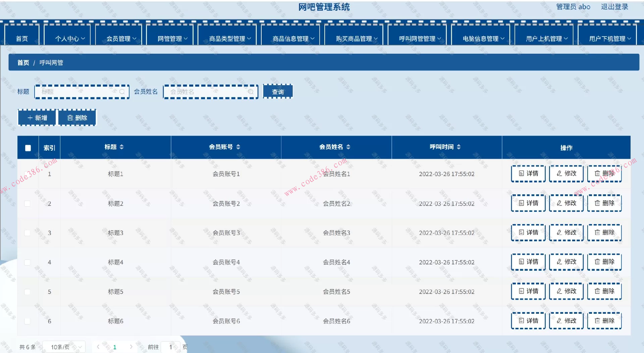Click the 会员账号1 cell
Viewport: 644px width, 353px height.
pos(226,174)
